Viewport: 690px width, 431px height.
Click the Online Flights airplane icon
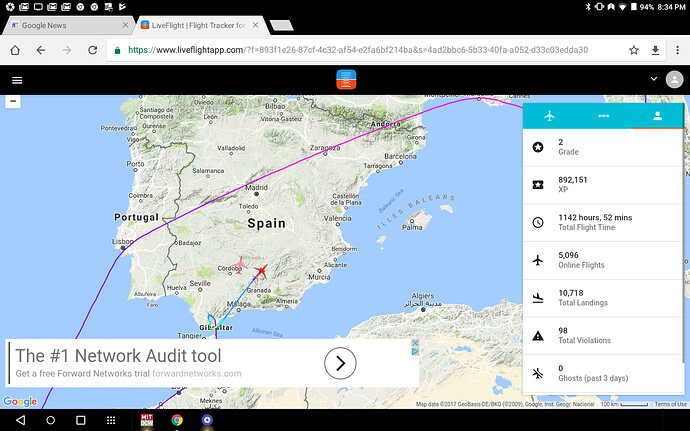[x=538, y=260]
